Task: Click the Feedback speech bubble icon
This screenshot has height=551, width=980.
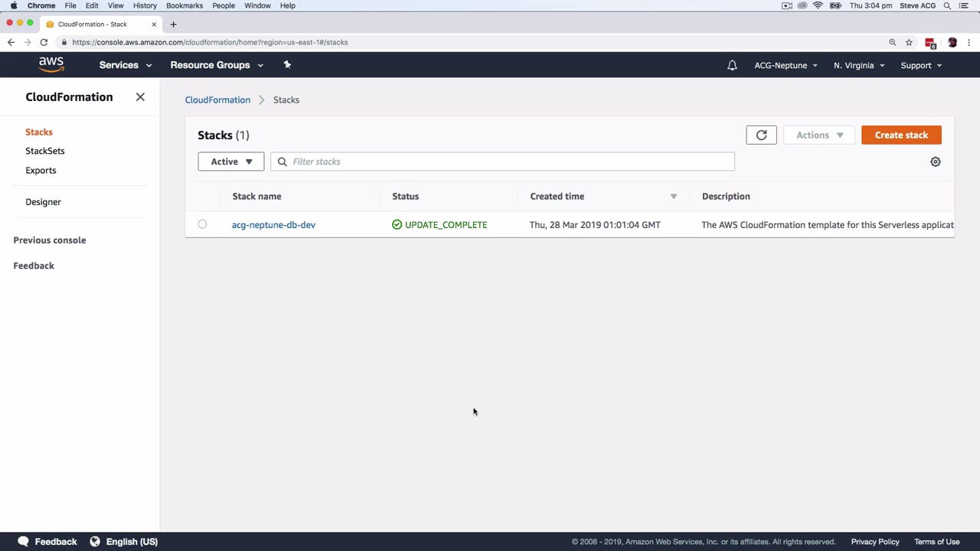Action: pos(23,542)
